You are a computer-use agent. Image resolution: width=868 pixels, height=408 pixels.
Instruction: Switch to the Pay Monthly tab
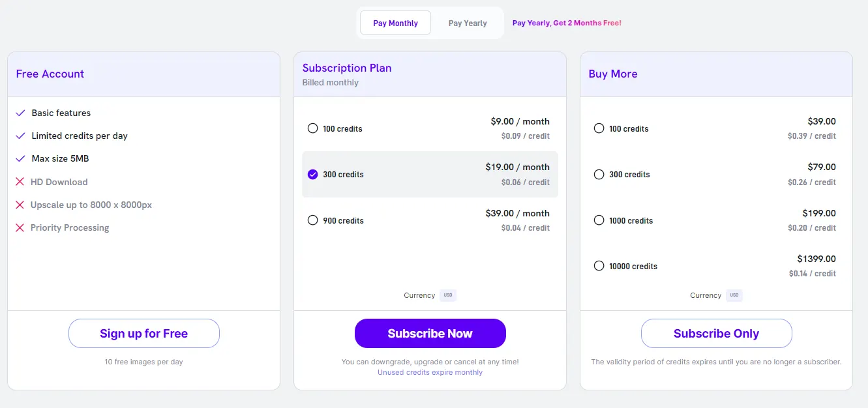point(395,22)
